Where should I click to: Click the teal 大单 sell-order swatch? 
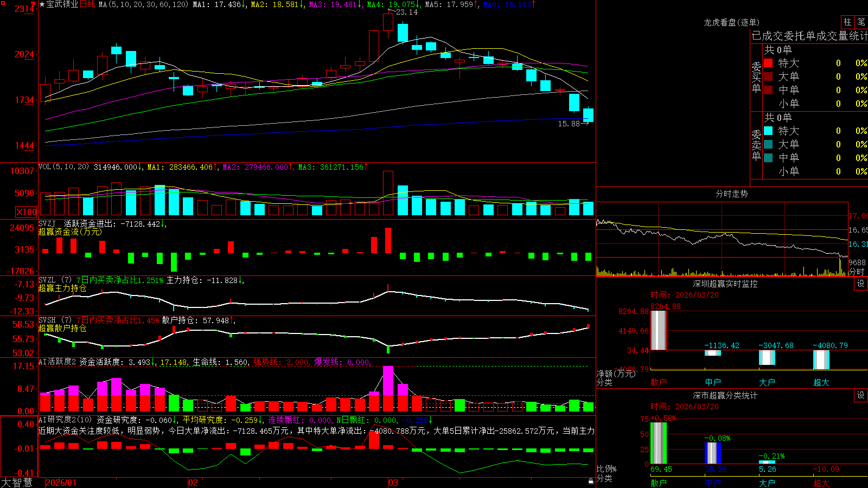(x=768, y=144)
